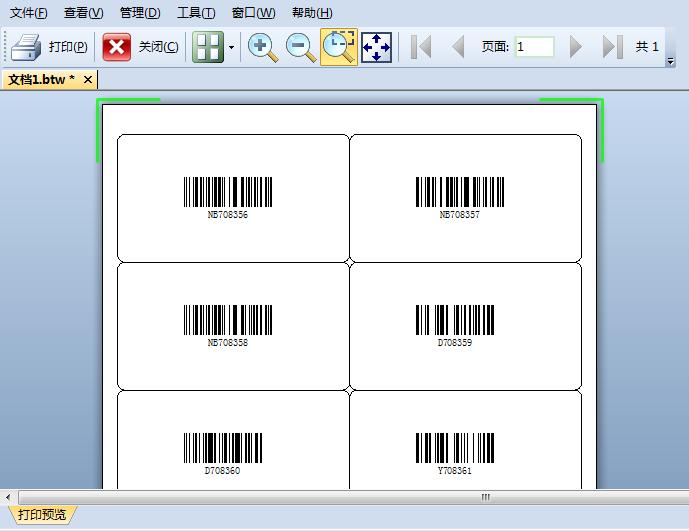Select the 打印预览 bottom tab
This screenshot has height=531, width=689.
coord(42,514)
